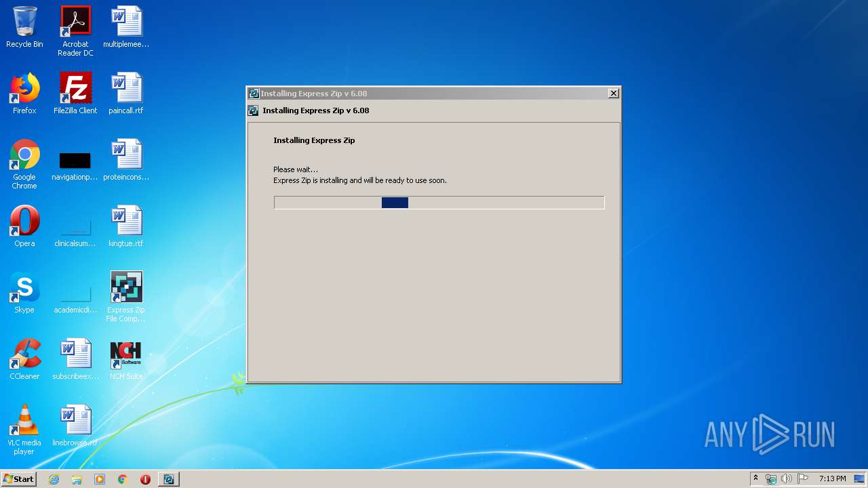Click the Show desktop button
Image resolution: width=868 pixels, height=488 pixels.
[x=859, y=479]
